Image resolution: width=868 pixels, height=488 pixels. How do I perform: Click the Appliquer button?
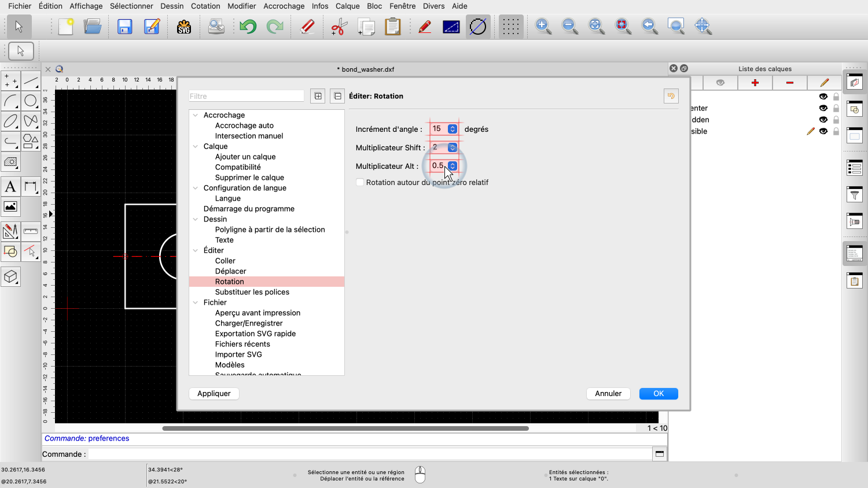[x=214, y=393]
